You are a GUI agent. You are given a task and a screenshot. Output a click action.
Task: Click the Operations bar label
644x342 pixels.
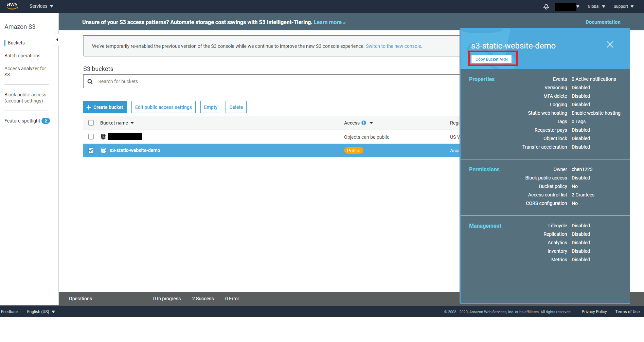pyautogui.click(x=80, y=299)
